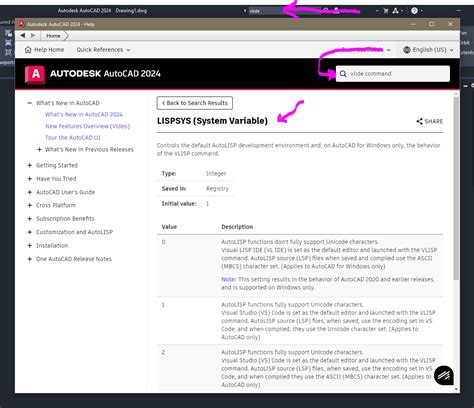Collapse What's New in AutoCAD section
The height and width of the screenshot is (408, 474).
point(30,103)
